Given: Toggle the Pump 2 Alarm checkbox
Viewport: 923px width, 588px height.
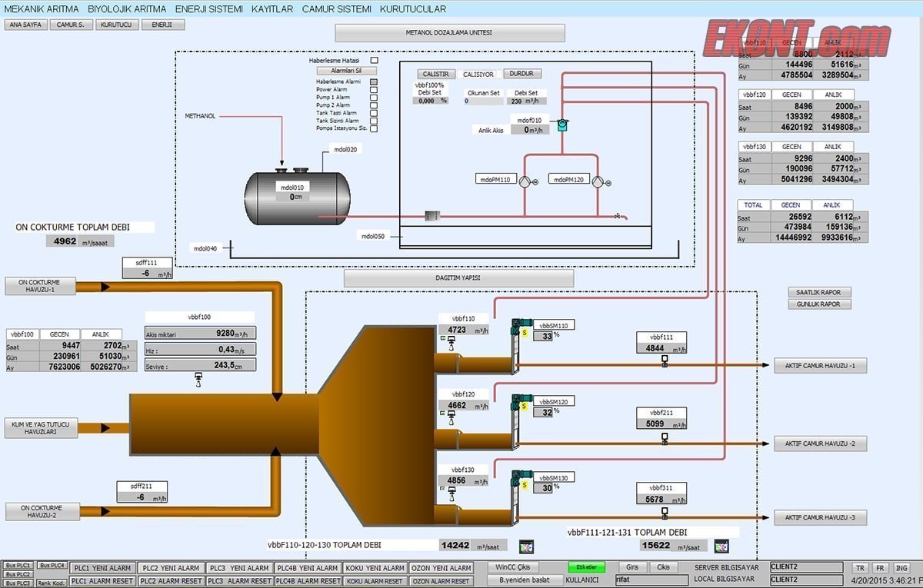Looking at the screenshot, I should point(374,105).
